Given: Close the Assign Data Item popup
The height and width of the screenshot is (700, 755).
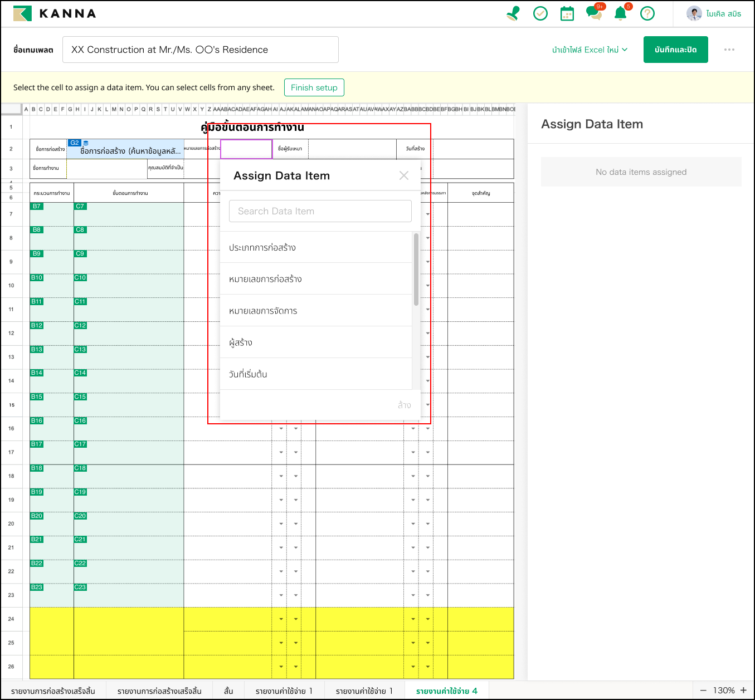Looking at the screenshot, I should (404, 176).
